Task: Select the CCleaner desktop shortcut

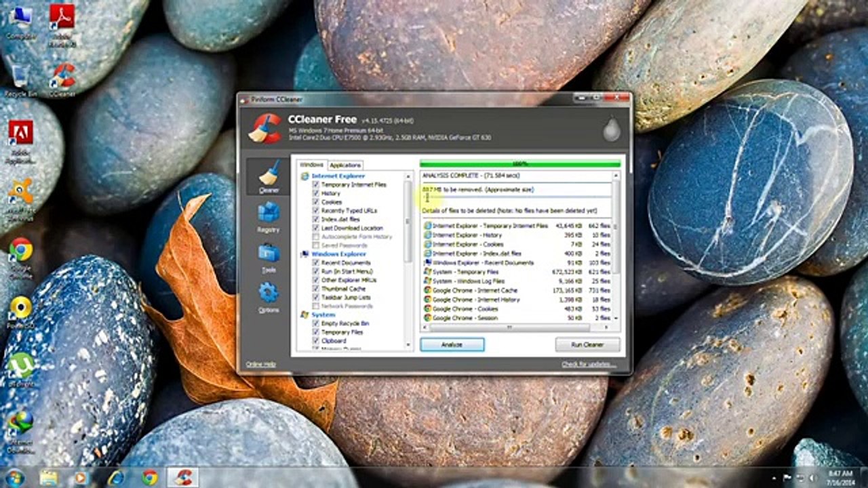Action: click(x=62, y=81)
